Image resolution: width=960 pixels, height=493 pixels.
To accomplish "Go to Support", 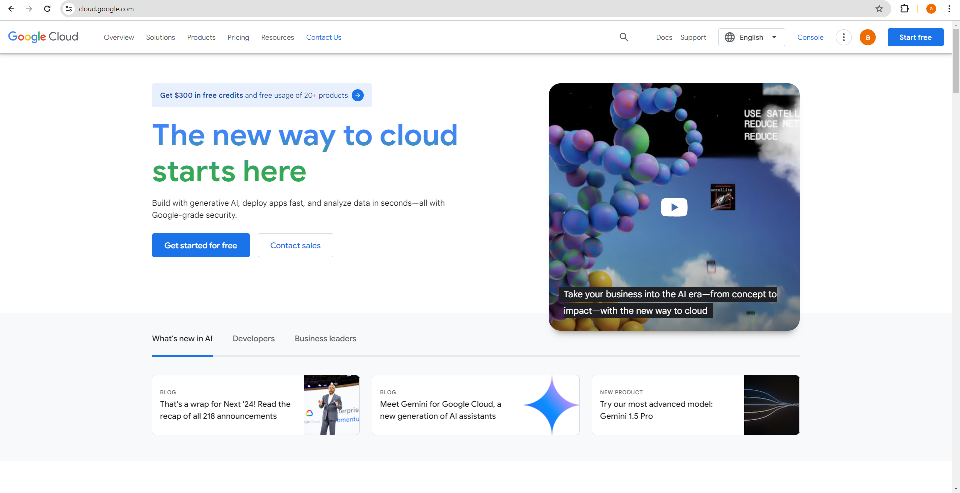I will pyautogui.click(x=693, y=37).
